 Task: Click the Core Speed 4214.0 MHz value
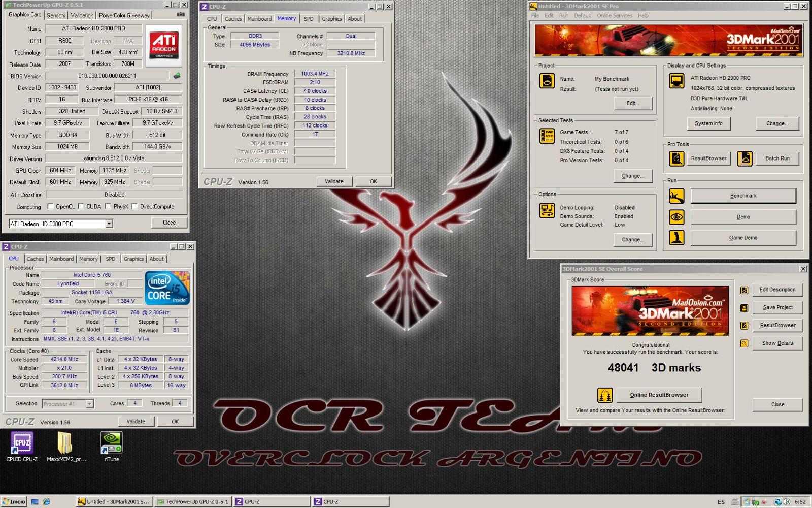[x=64, y=359]
